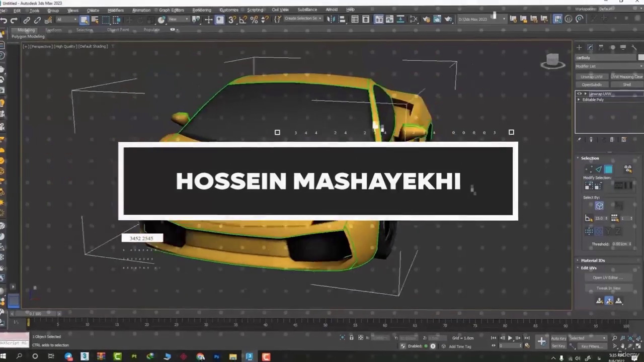This screenshot has width=644, height=362.
Task: Open project path D:\3ds Max 2023 dropdown
Action: [481, 19]
